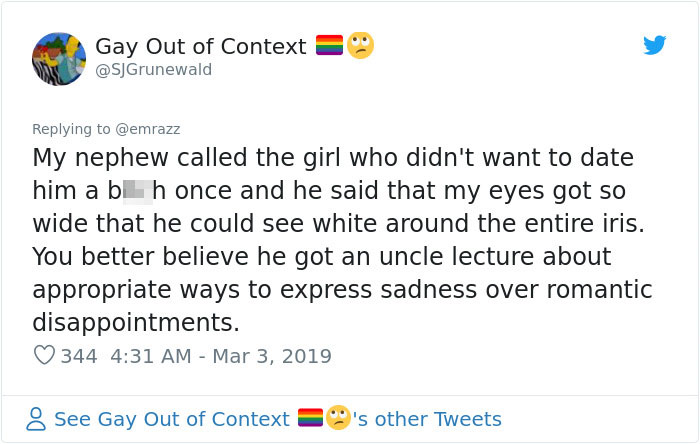Screen dimensions: 700x444
Task: Click the 's other Tweets text in the footer
Action: click(x=427, y=419)
